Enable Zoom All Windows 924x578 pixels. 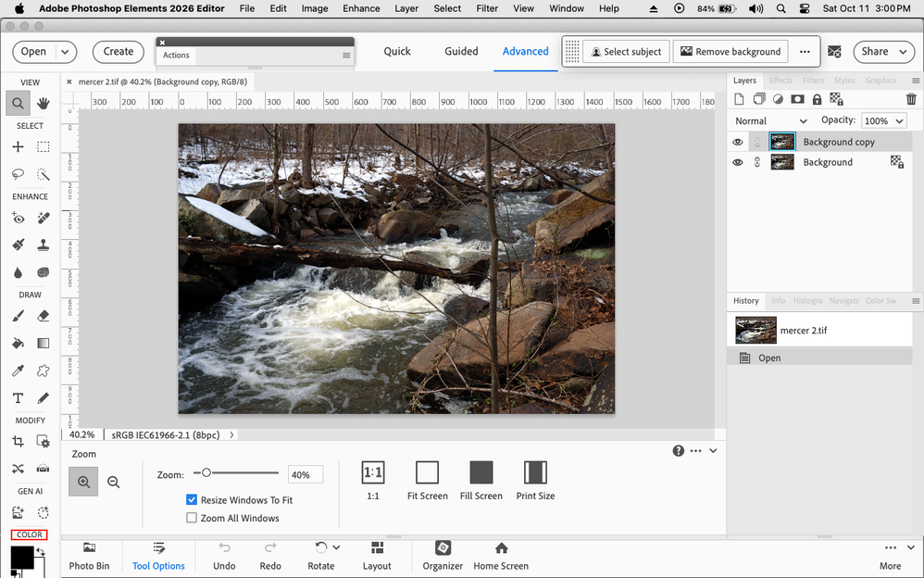[x=192, y=518]
